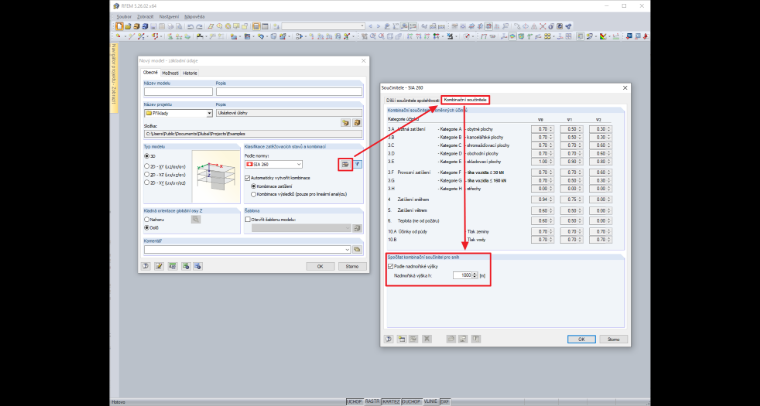
Task: Open norm parameters icon next to SIA 260
Action: click(x=345, y=164)
